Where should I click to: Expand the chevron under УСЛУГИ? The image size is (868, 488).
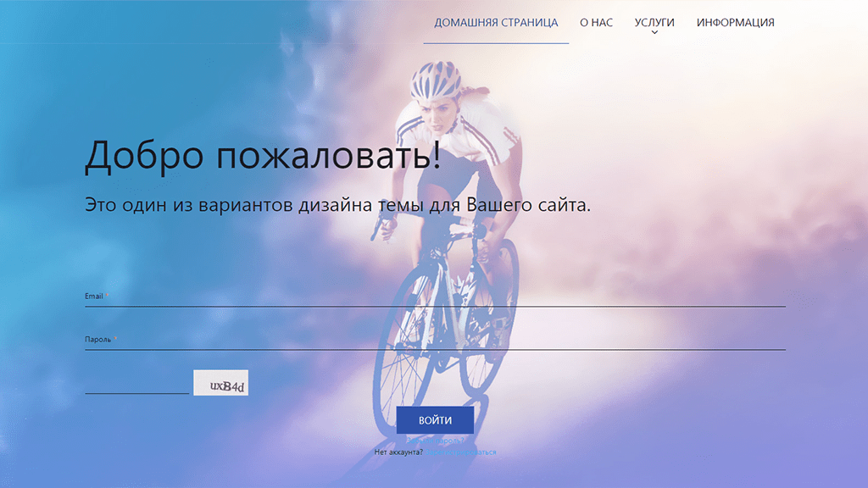654,33
